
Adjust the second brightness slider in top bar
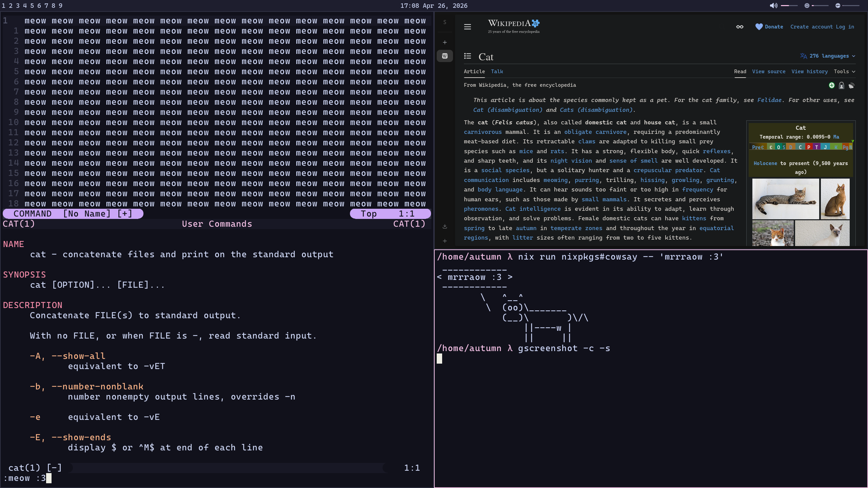851,6
